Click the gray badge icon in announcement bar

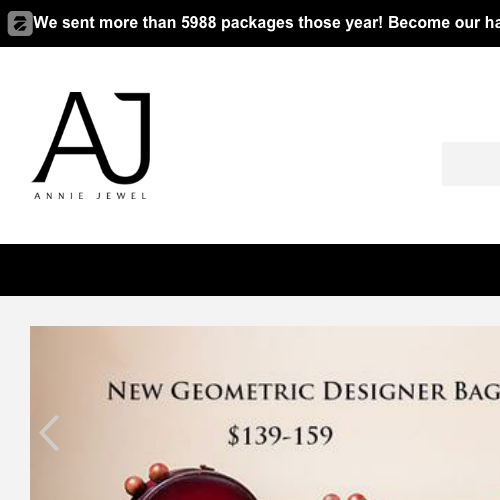pyautogui.click(x=20, y=23)
